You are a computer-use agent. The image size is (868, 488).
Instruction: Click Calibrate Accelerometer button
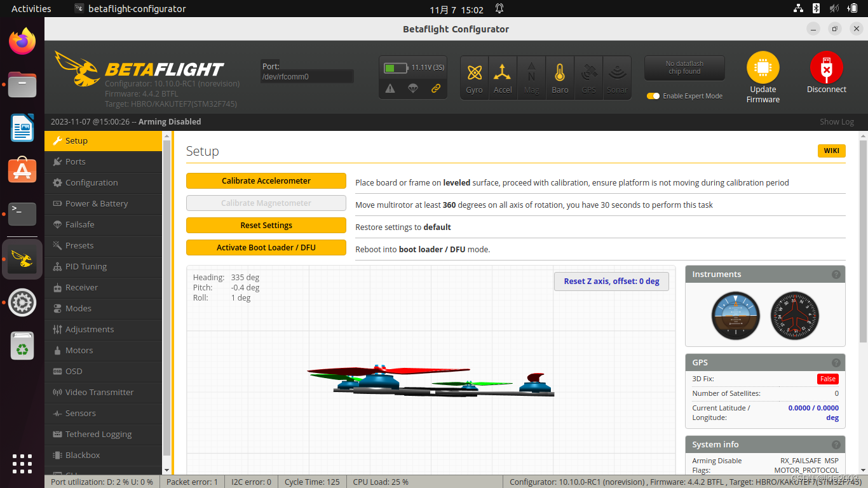(266, 181)
